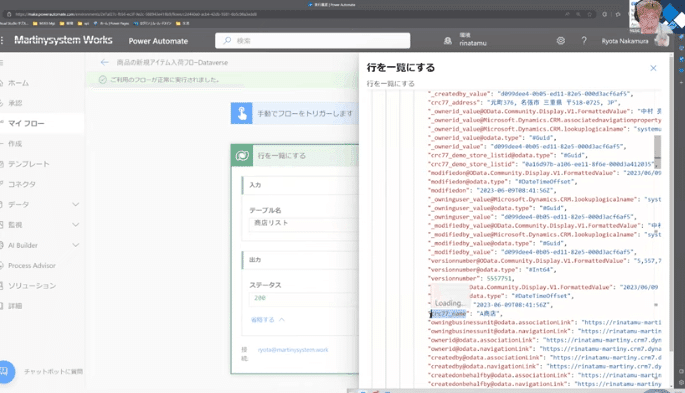Open the environment picker icon
Screen dimensions: 685x393
pyautogui.click(x=448, y=41)
